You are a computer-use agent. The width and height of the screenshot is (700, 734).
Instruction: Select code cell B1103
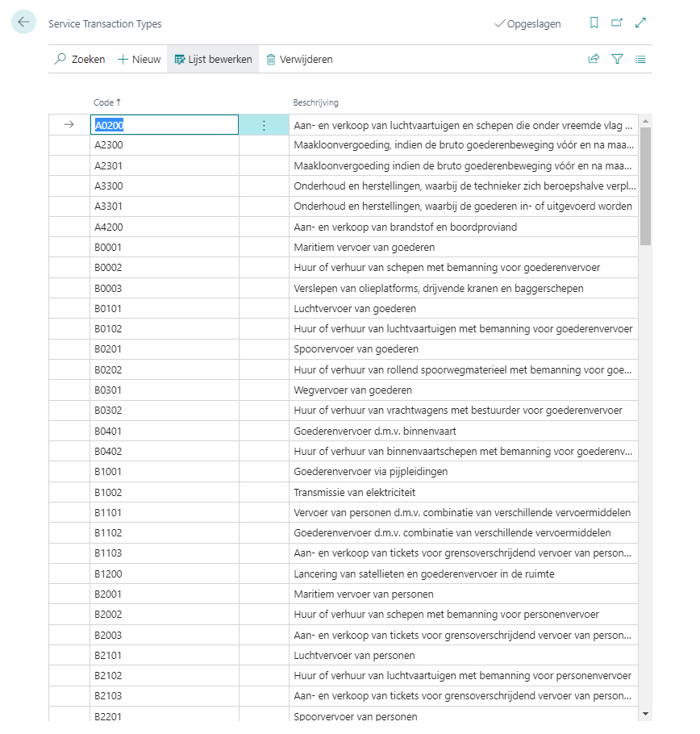(x=165, y=553)
